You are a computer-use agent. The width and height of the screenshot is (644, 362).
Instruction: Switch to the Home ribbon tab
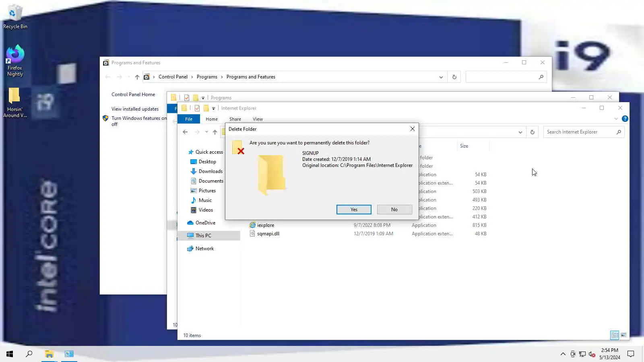pyautogui.click(x=212, y=119)
